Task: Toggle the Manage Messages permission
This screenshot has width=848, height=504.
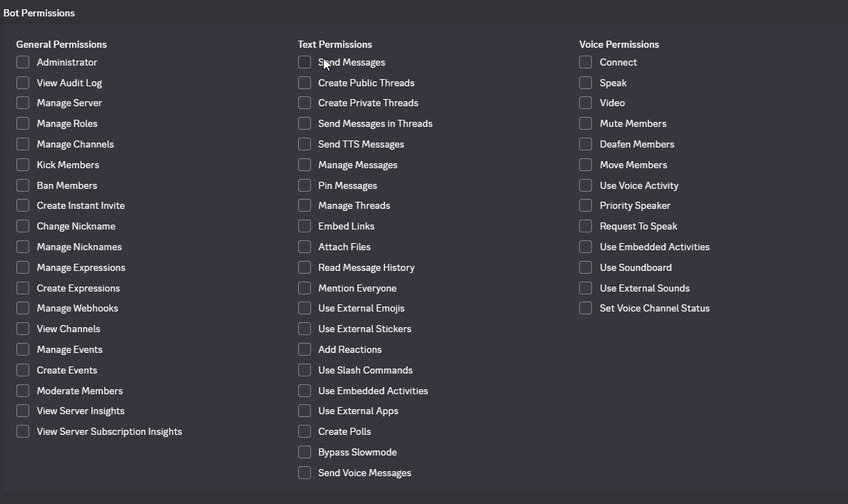Action: (305, 165)
